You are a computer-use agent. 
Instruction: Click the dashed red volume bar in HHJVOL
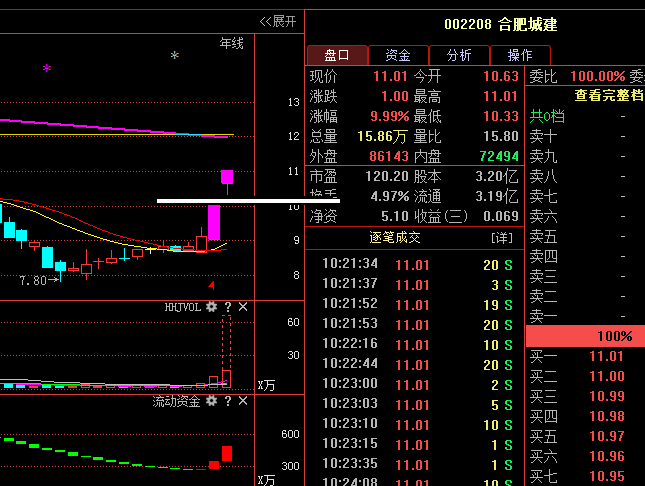click(x=227, y=342)
